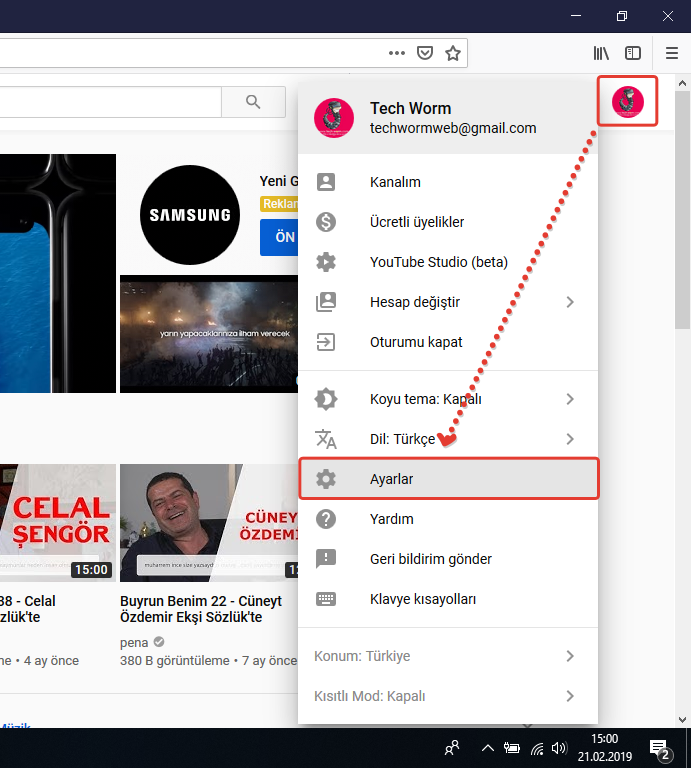Viewport: 691px width, 768px height.
Task: Toggle the Firefox sidebar view icon
Action: coord(633,53)
